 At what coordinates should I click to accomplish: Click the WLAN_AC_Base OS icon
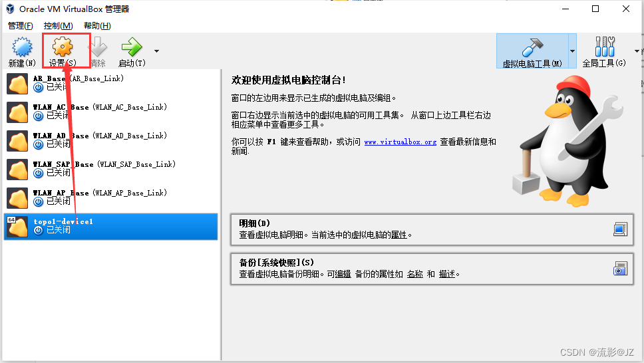[18, 112]
